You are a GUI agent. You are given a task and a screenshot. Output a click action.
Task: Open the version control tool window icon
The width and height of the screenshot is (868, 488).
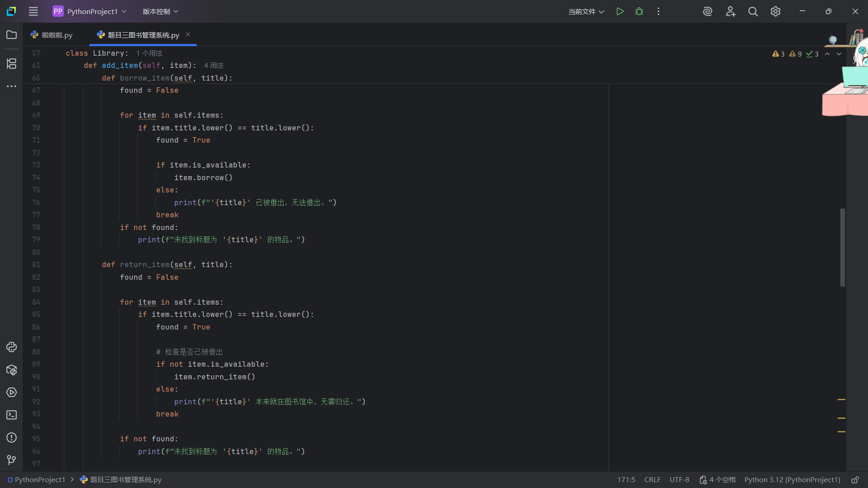[x=11, y=460]
